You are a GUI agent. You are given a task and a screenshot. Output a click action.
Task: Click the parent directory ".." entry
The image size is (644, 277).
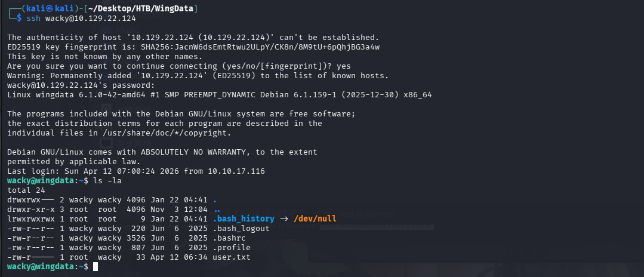tap(217, 209)
